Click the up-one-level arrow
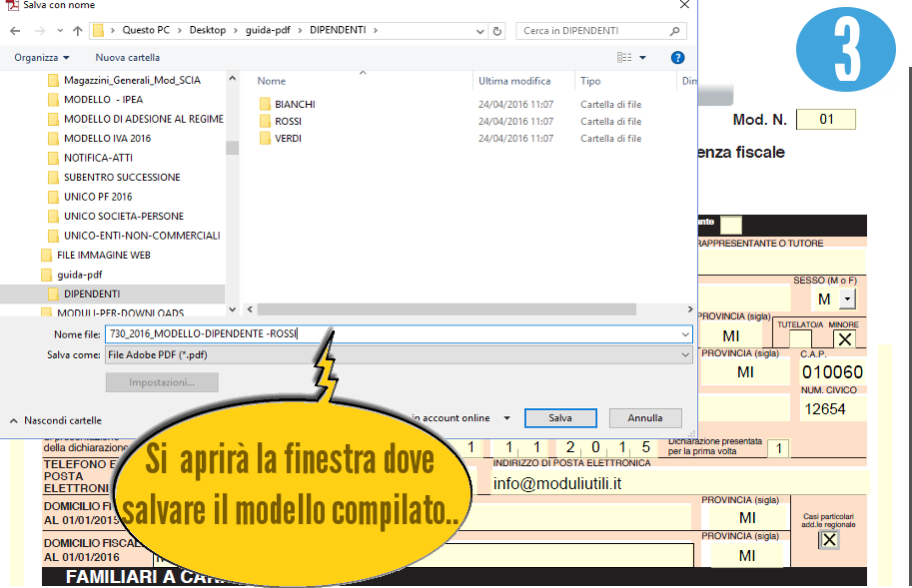912x588 pixels. click(72, 31)
